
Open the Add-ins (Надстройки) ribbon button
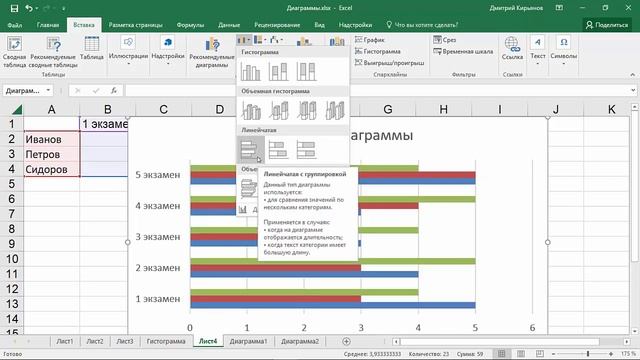click(168, 51)
